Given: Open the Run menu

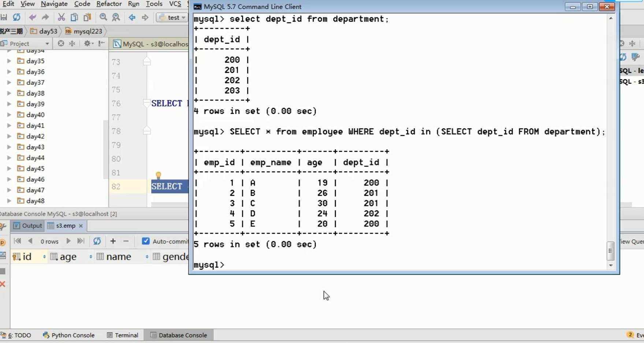Looking at the screenshot, I should 134,4.
